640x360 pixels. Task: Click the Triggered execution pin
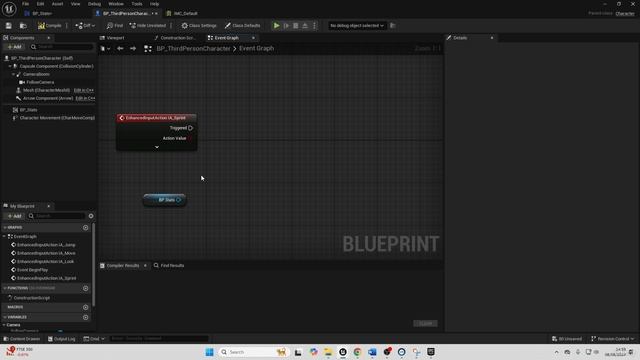tap(191, 128)
